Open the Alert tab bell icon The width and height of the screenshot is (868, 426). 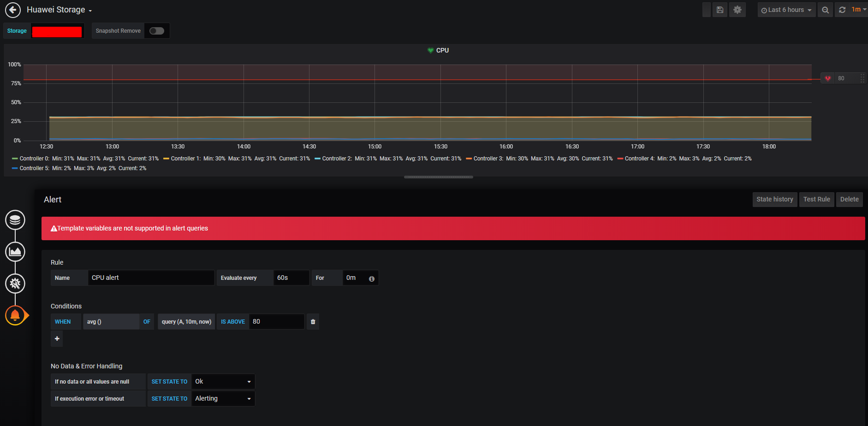(x=15, y=315)
